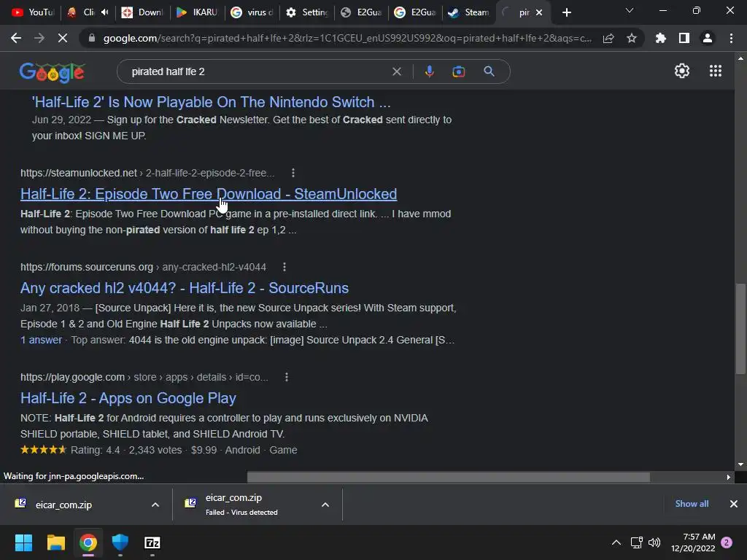Image resolution: width=747 pixels, height=560 pixels.
Task: Mute the Cli tab audio
Action: click(105, 12)
